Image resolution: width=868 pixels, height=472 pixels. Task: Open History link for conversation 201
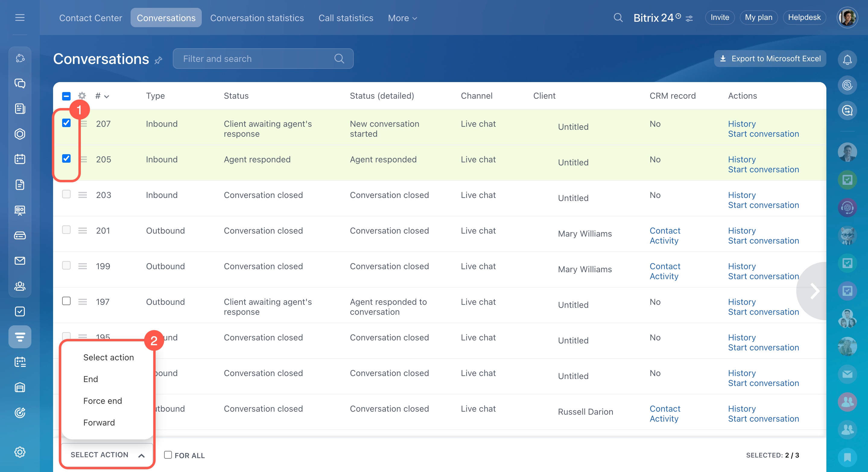[x=742, y=231]
